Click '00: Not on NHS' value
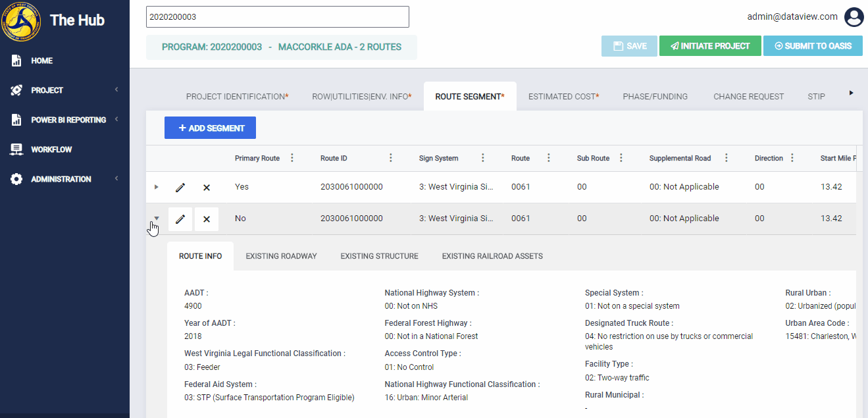This screenshot has height=418, width=868. click(411, 306)
